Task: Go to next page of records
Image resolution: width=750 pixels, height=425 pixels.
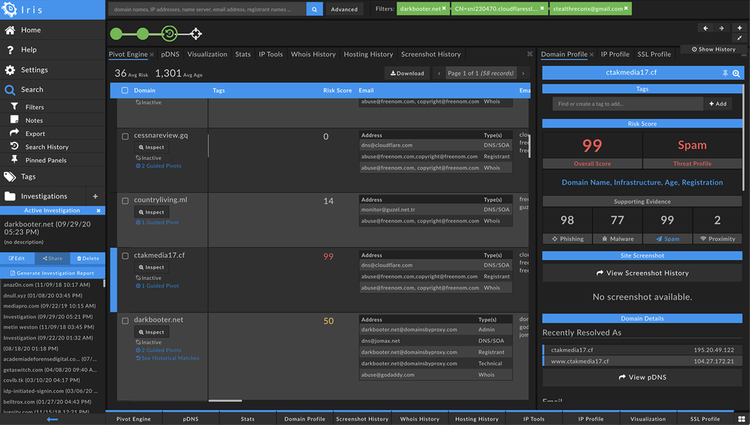Action: pos(524,73)
